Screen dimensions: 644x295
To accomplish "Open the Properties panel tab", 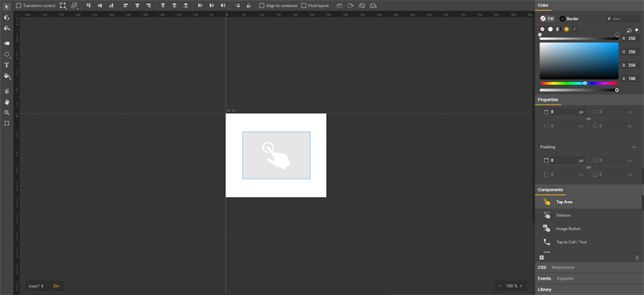I will [548, 100].
